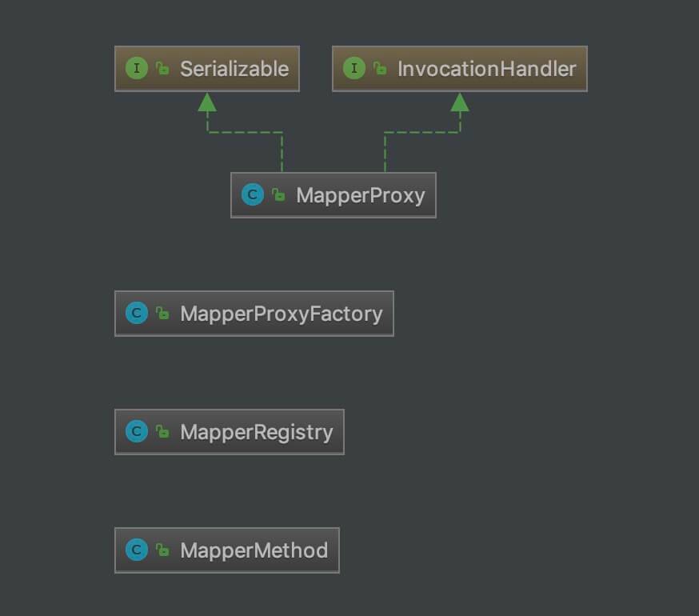Select the MapperProxy node label
Screen dimensions: 699x616
pos(361,196)
